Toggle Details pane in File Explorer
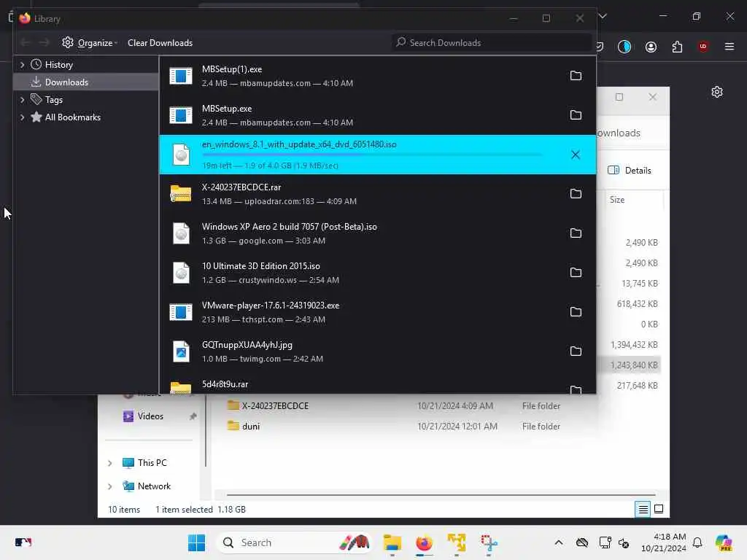The height and width of the screenshot is (560, 747). coord(630,171)
